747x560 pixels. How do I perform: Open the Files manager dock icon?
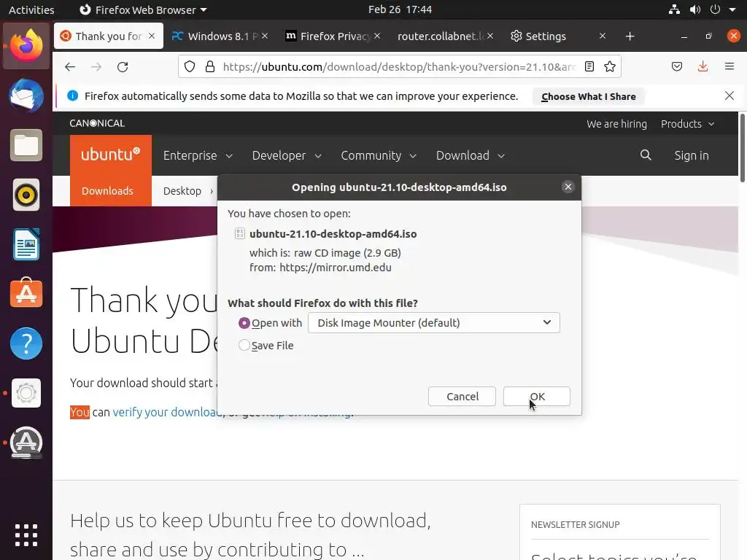[x=26, y=145]
